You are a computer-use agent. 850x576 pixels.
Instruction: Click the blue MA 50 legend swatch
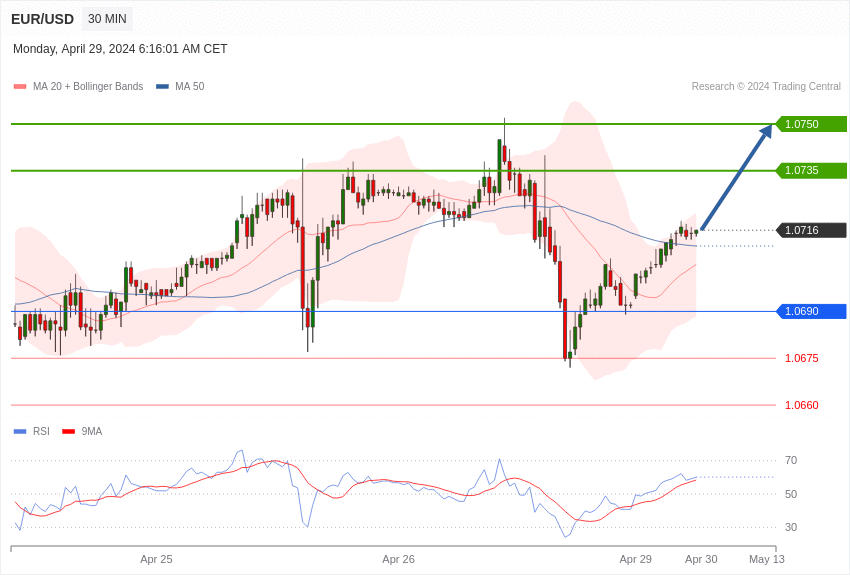pyautogui.click(x=162, y=87)
